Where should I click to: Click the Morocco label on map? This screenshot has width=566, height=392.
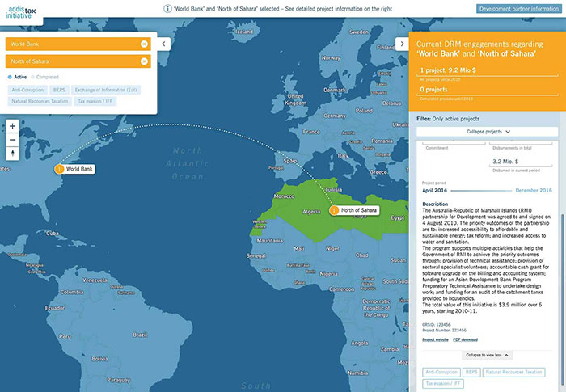[284, 196]
